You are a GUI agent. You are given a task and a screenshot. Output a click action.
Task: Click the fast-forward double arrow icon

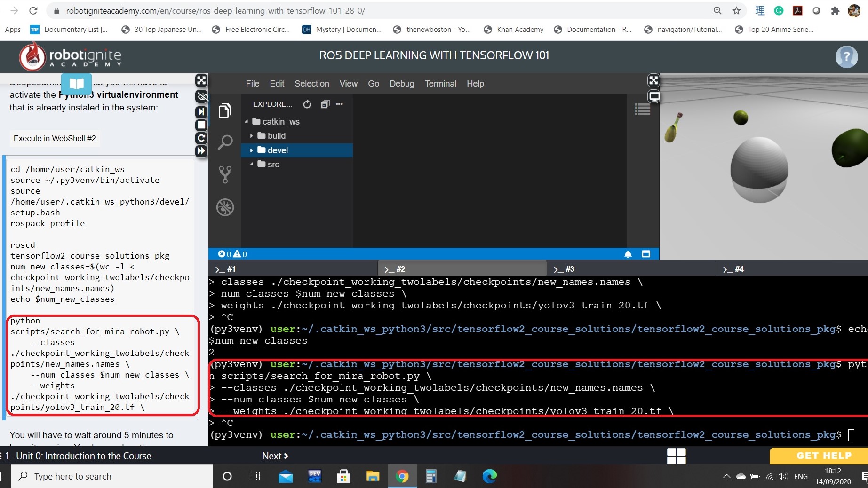[201, 151]
